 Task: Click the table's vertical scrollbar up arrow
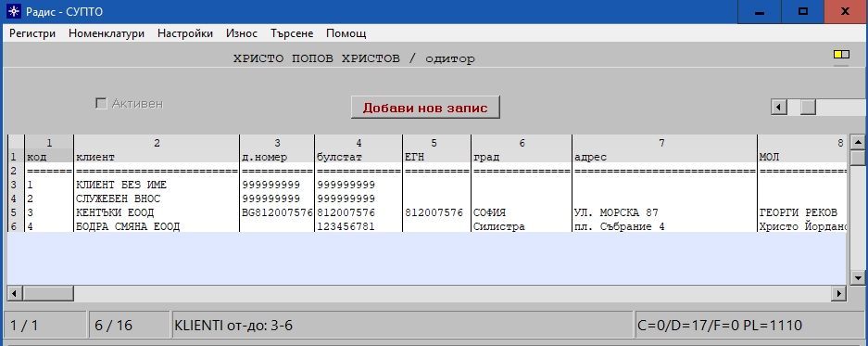point(858,142)
